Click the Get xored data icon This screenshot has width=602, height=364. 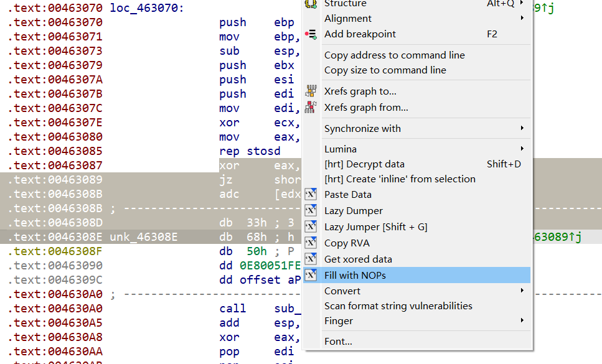[311, 259]
